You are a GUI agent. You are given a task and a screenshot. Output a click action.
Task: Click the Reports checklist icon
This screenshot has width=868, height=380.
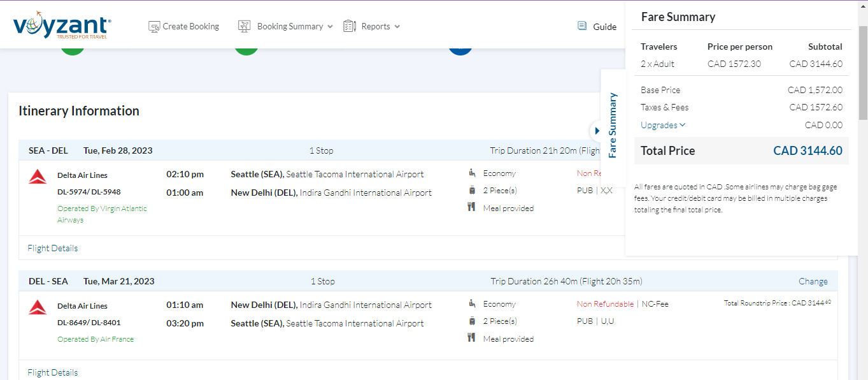[350, 26]
